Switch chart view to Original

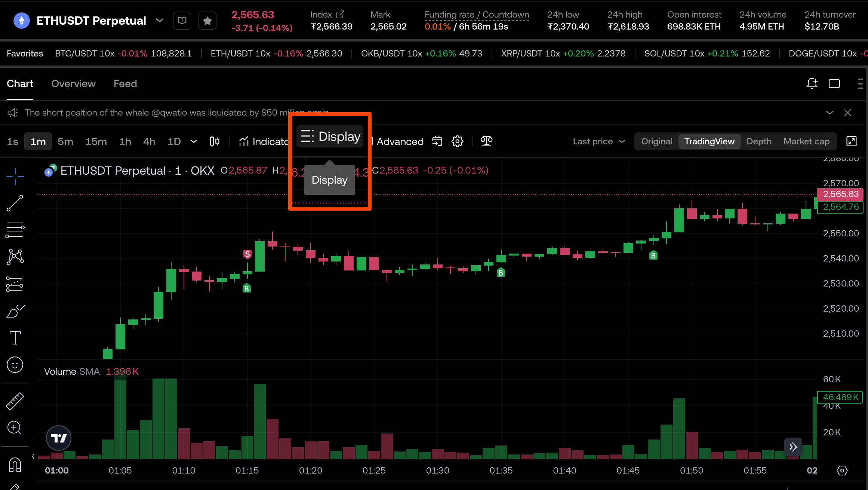656,141
